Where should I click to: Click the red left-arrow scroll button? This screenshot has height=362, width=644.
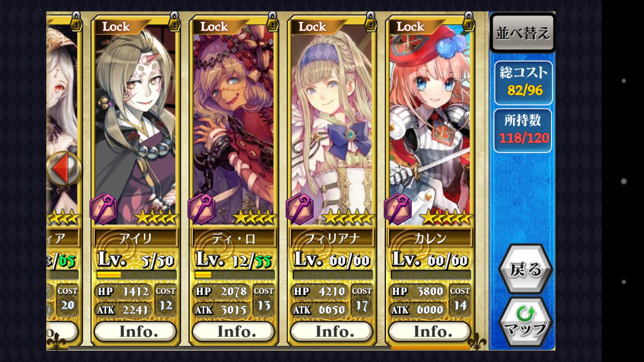[64, 168]
